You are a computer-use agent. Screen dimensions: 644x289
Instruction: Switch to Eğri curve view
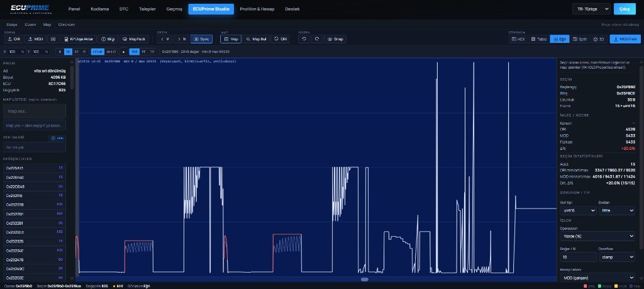[x=559, y=39]
